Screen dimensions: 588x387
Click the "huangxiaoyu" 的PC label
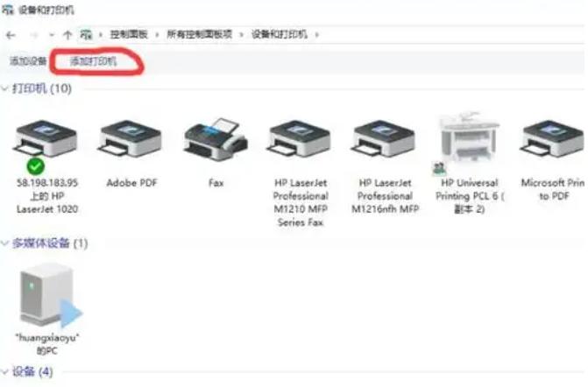click(x=47, y=344)
